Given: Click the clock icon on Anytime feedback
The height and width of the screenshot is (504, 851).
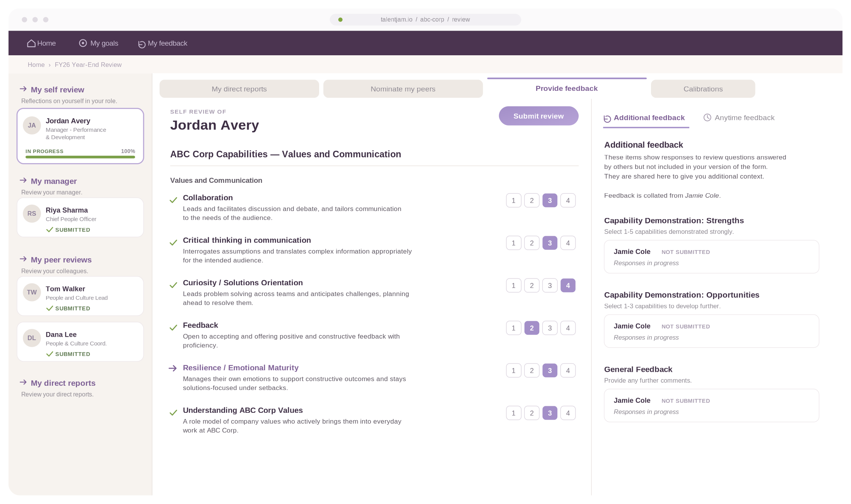Looking at the screenshot, I should (x=707, y=117).
